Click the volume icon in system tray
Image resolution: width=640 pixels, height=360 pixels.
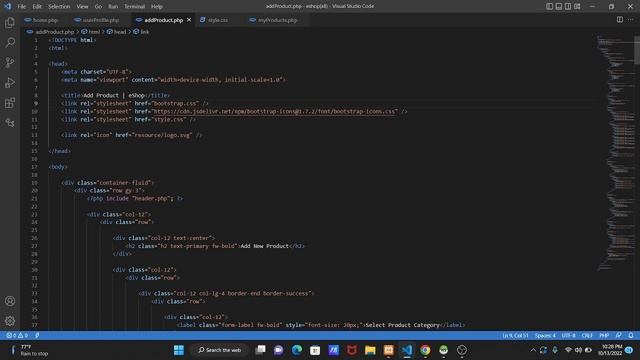pos(578,350)
